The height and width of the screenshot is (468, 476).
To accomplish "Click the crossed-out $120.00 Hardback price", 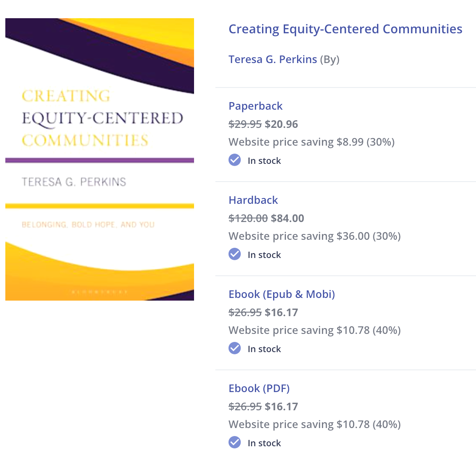I will [248, 218].
